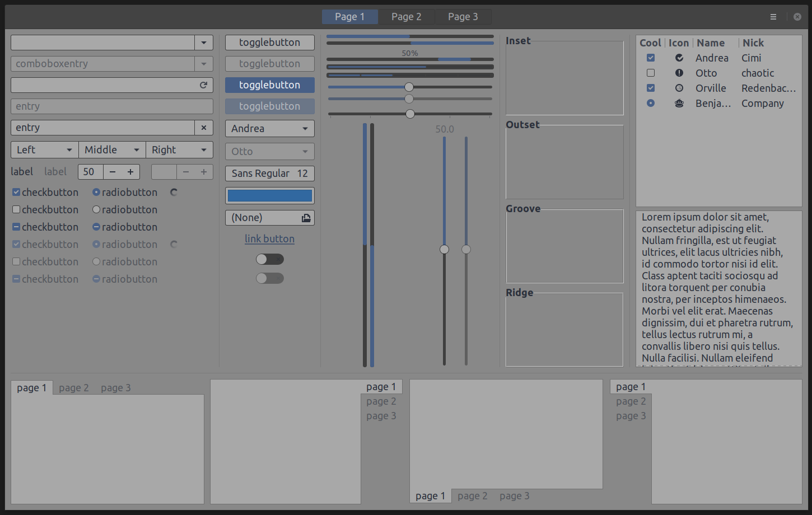Open page 3 tab in the top-tabbed notebook
Viewport: 812px width, 515px height.
116,388
